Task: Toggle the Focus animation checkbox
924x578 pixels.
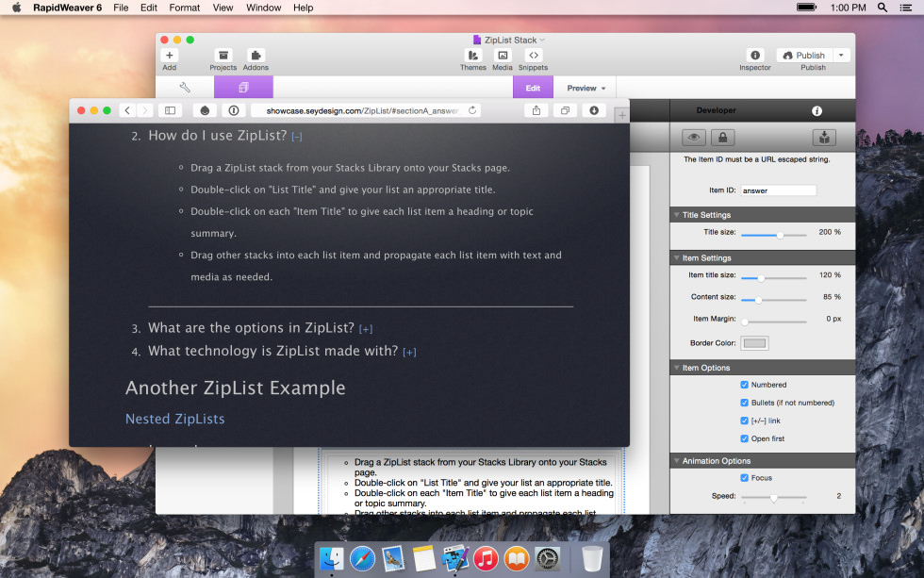Action: point(744,478)
